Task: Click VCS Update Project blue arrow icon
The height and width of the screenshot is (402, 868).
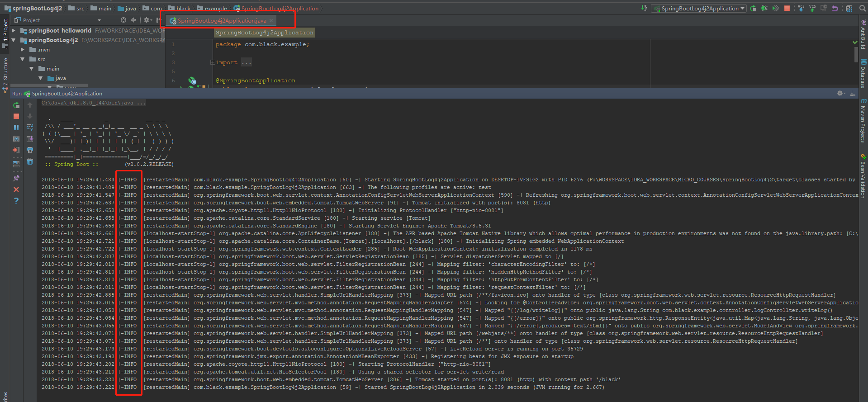Action: (801, 8)
